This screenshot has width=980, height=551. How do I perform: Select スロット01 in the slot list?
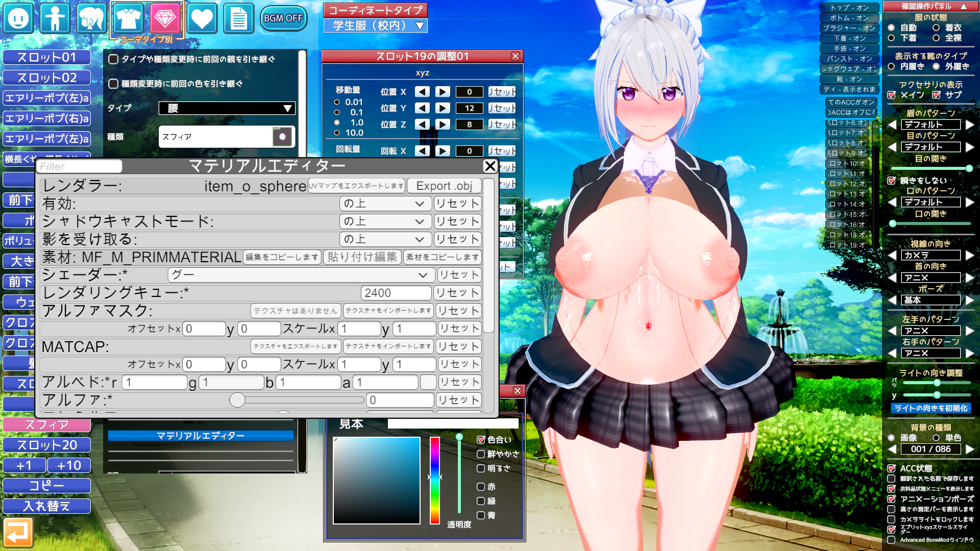tap(46, 57)
